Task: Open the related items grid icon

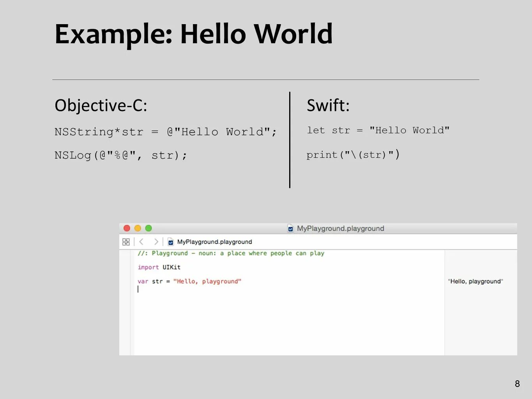Action: point(126,242)
